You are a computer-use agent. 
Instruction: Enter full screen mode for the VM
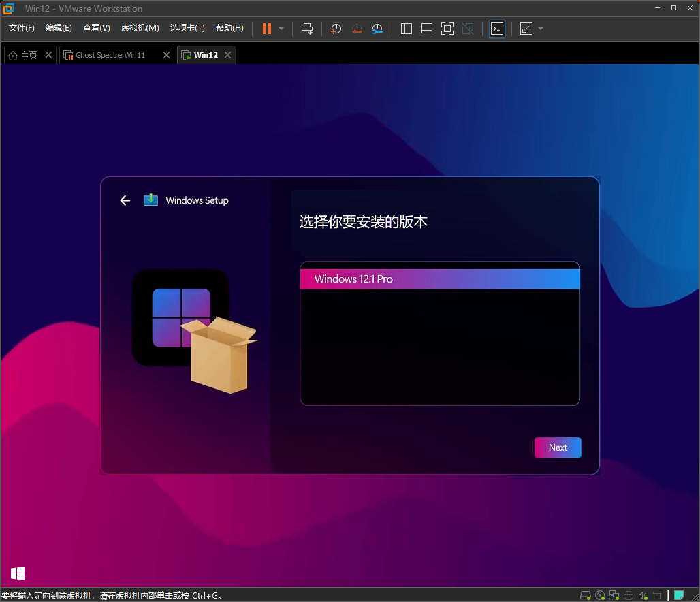(447, 29)
